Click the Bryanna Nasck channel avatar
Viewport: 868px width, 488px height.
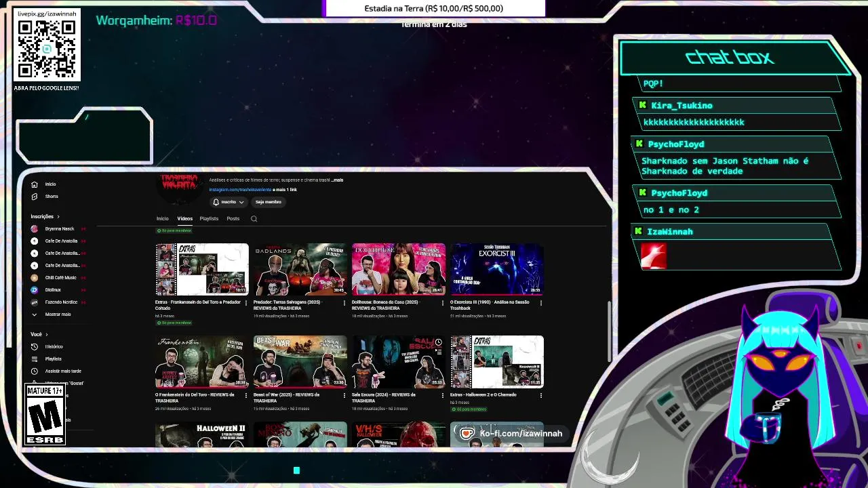tap(35, 229)
